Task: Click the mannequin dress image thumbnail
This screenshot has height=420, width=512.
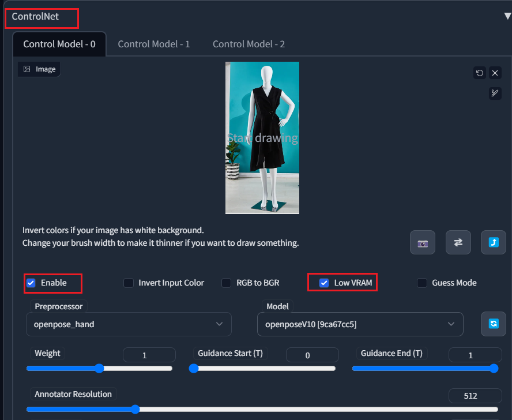Action: 262,138
